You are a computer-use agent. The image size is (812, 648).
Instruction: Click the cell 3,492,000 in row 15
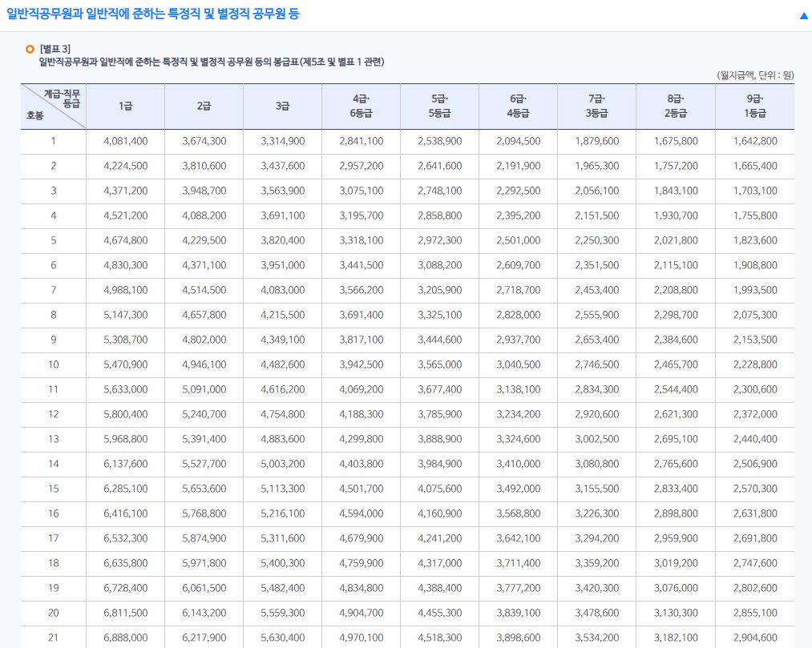coord(519,489)
